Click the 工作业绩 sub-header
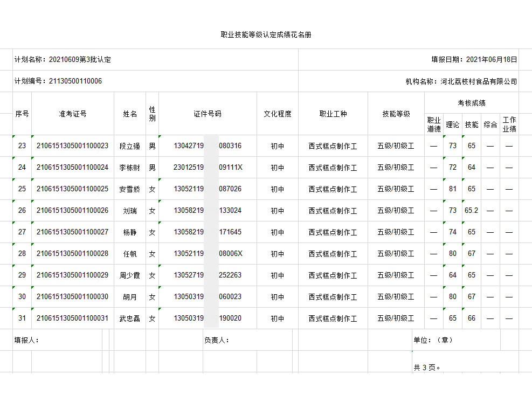This screenshot has height=395, width=532. point(509,124)
